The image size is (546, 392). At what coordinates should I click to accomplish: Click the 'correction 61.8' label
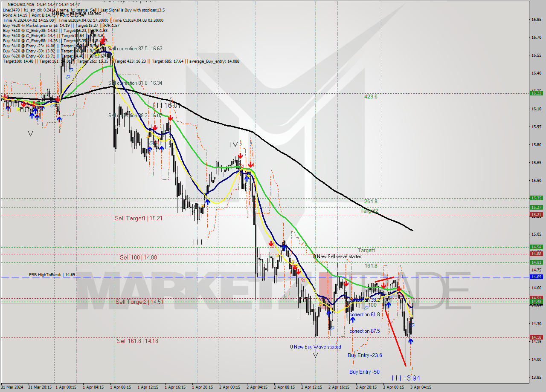click(x=365, y=314)
